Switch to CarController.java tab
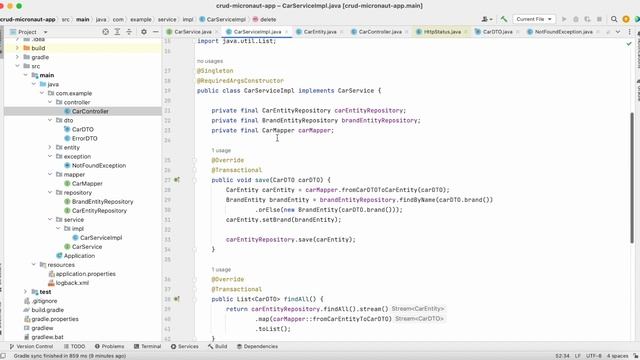Image resolution: width=640 pixels, height=360 pixels. point(380,32)
